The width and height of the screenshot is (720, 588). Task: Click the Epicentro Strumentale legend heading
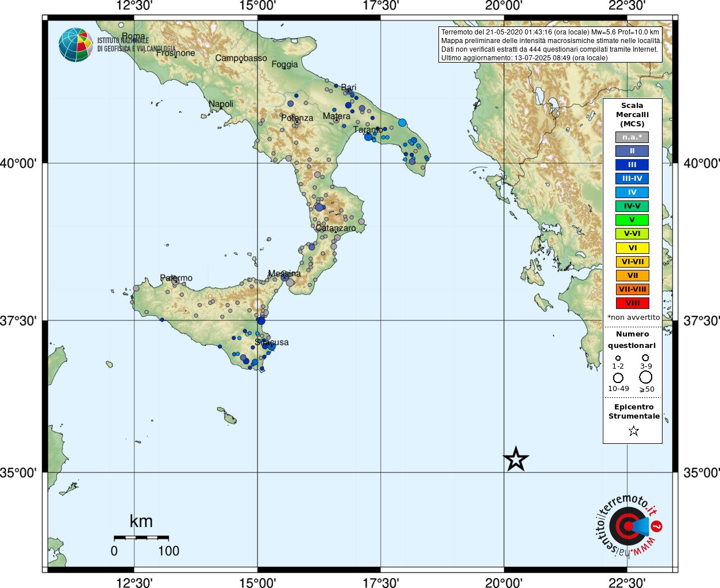tap(634, 411)
